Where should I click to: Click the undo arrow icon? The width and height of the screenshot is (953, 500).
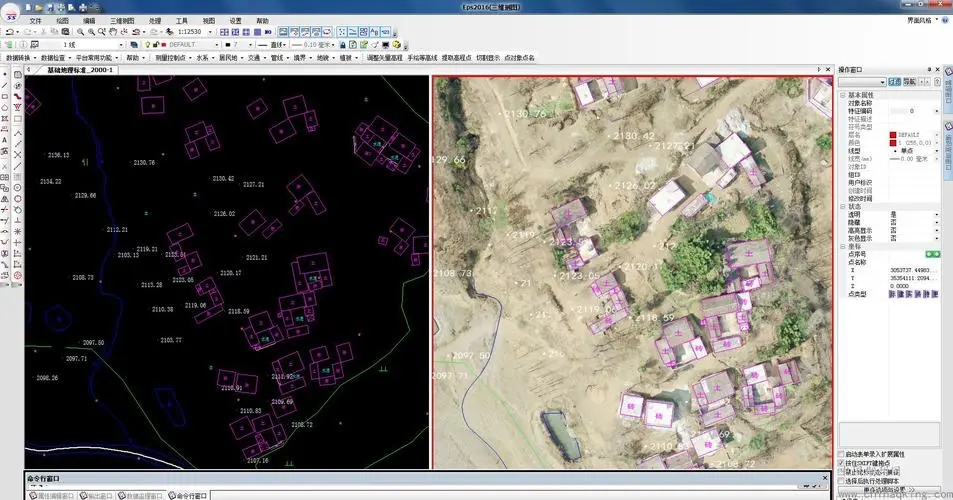click(x=8, y=32)
